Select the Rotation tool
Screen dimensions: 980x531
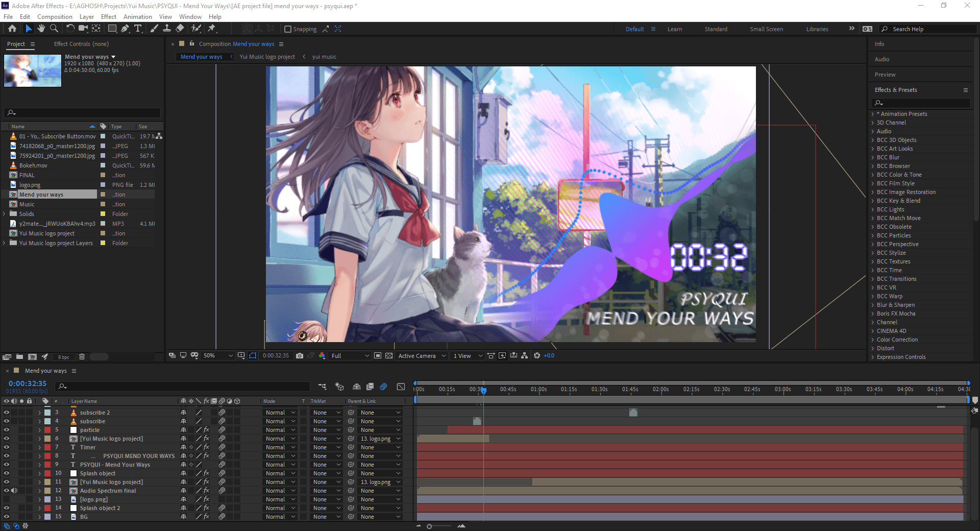pos(70,29)
